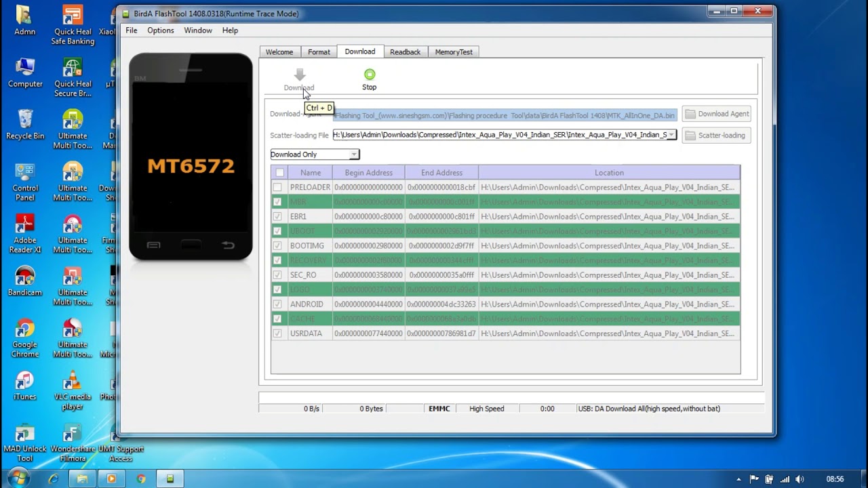Click the BOOTIMG name cell

310,245
